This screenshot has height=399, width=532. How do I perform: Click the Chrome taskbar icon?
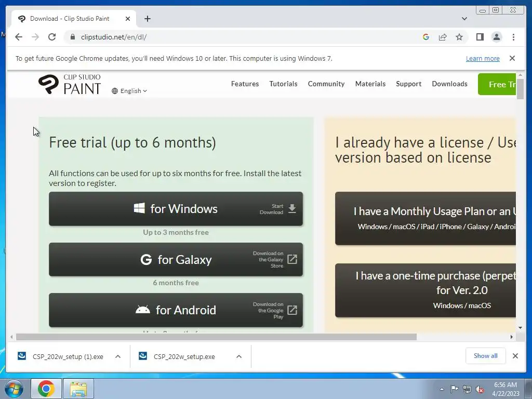click(46, 389)
